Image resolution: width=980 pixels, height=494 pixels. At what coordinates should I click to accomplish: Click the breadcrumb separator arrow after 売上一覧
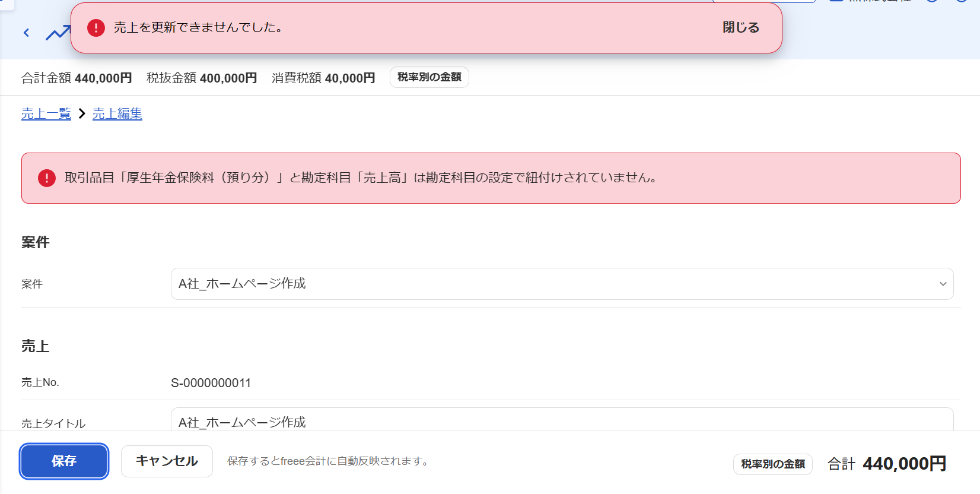82,113
